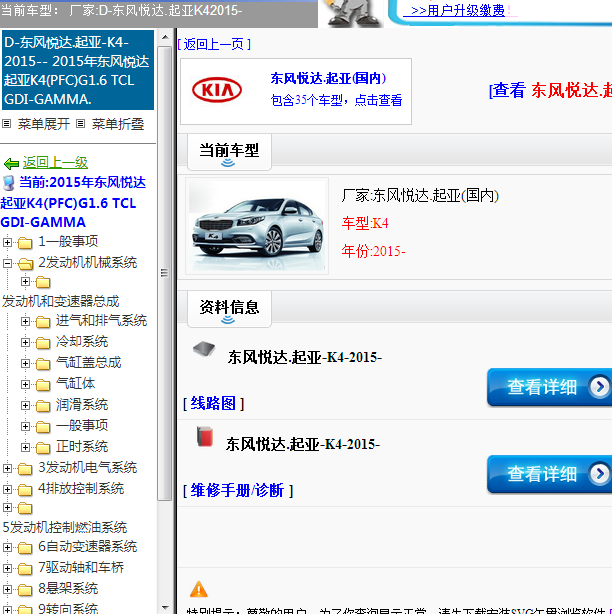Click folder icon for 8悬架系统
Viewport: 612px width, 614px height.
[25, 589]
